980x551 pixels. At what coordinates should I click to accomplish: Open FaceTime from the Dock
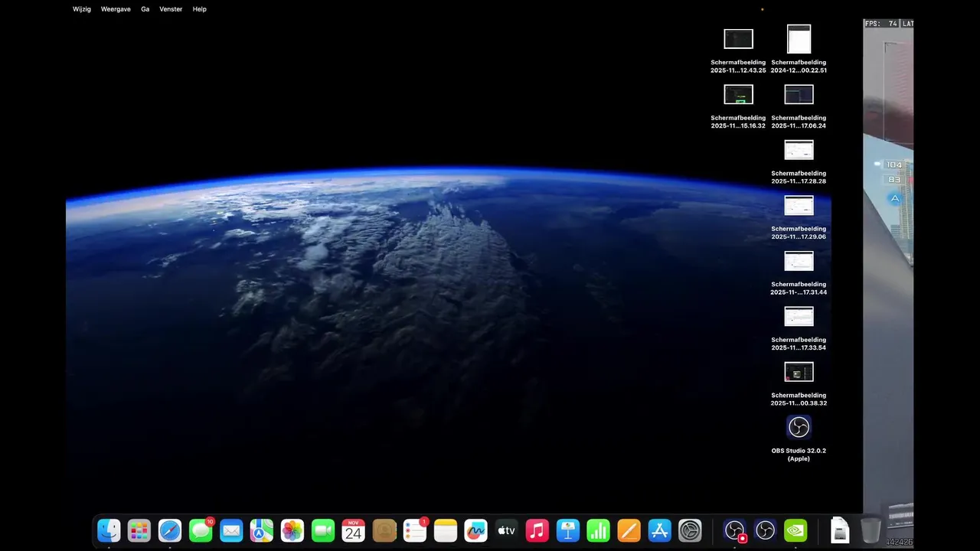(x=323, y=530)
